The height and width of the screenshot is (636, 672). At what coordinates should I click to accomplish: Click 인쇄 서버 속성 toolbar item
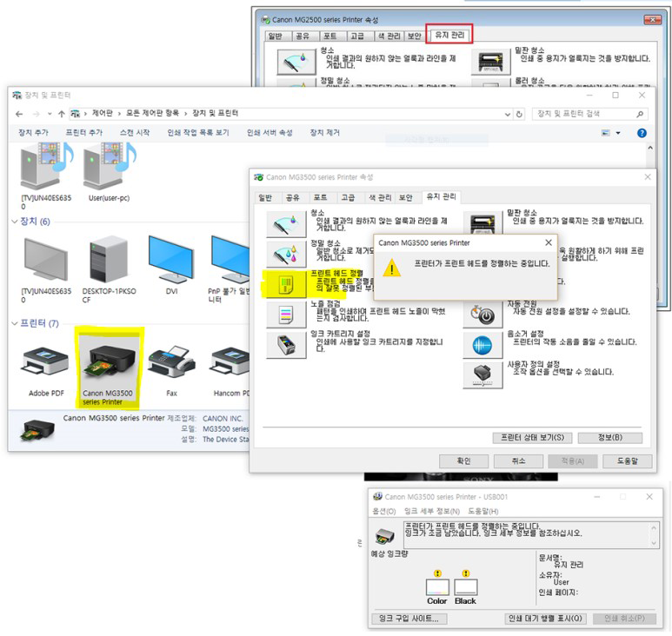269,132
